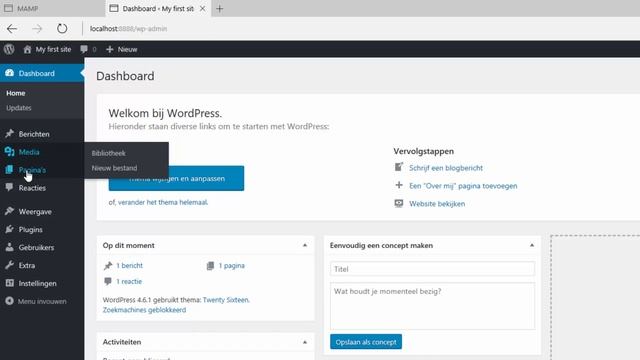This screenshot has width=640, height=360.
Task: Click the pin icon beside 1 bericht
Action: [108, 266]
